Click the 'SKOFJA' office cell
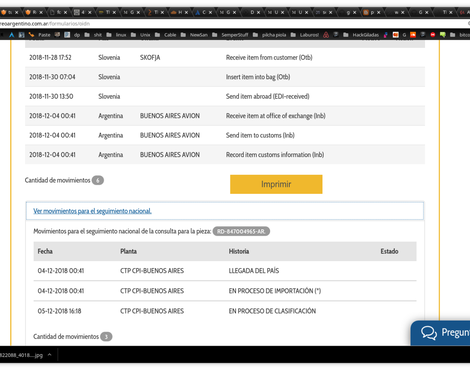Image resolution: width=470 pixels, height=370 pixels. 150,57
